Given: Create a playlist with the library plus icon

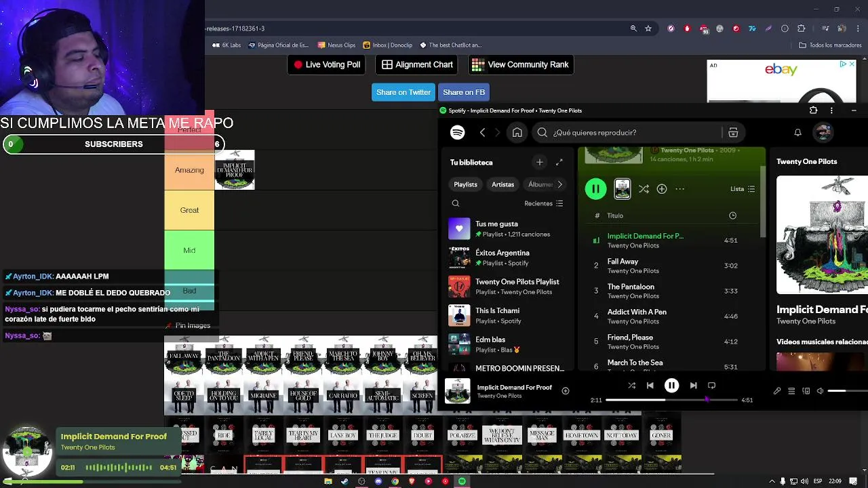Looking at the screenshot, I should coord(540,162).
